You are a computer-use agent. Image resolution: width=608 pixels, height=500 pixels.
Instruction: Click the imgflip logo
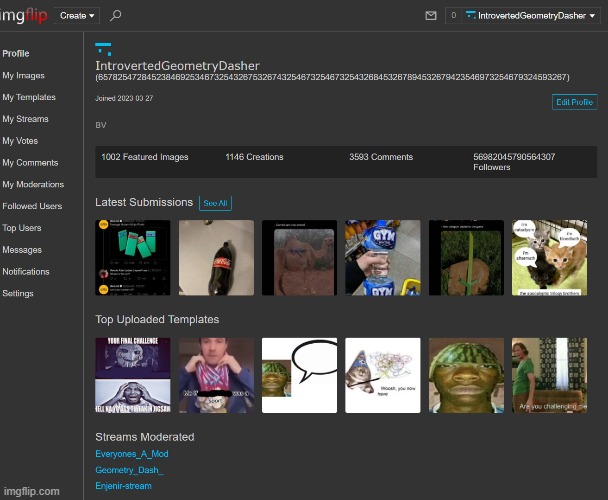[x=26, y=16]
